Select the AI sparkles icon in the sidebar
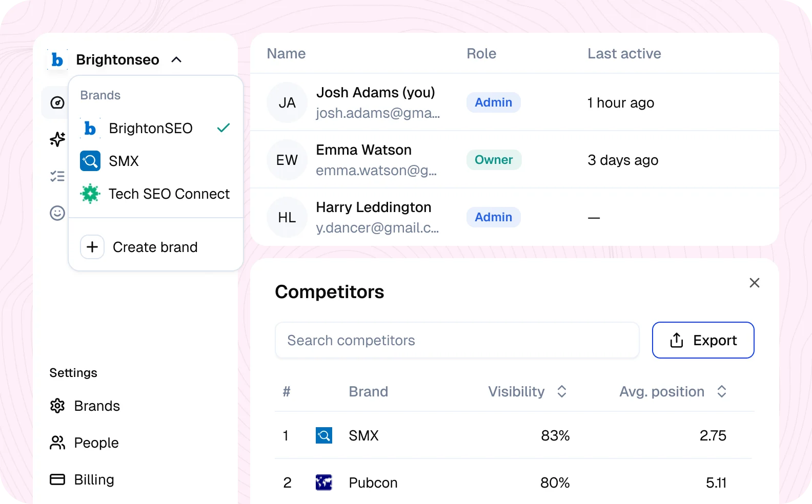812x504 pixels. click(57, 139)
